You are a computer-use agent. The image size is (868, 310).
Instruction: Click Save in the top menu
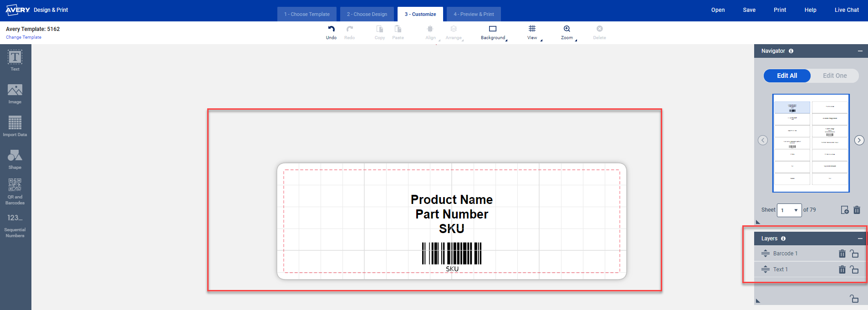749,10
